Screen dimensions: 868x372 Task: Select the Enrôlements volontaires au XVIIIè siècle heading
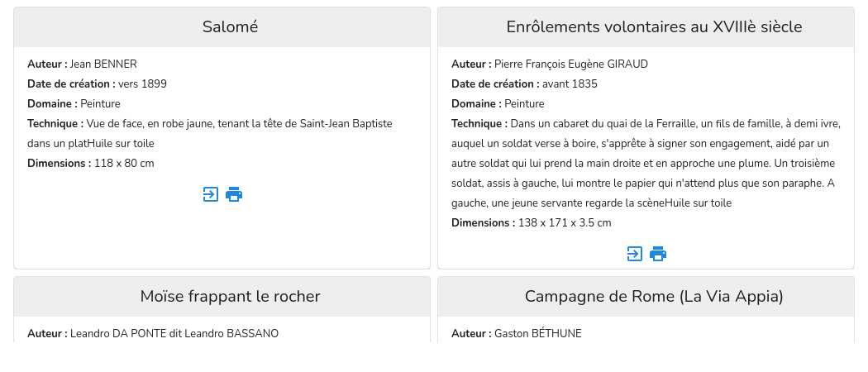click(654, 27)
